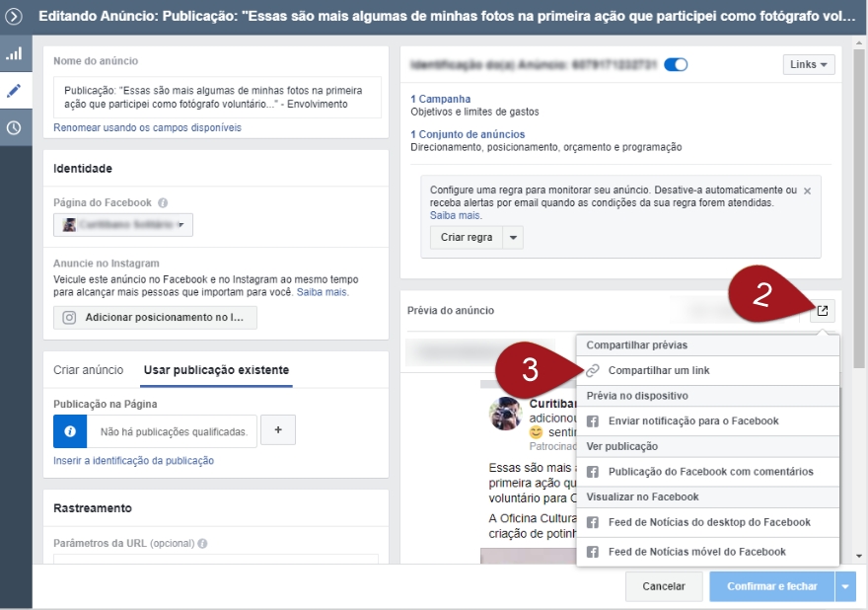The image size is (868, 610).
Task: Open the arrow next to Confirmar e fechar
Action: coord(846,586)
